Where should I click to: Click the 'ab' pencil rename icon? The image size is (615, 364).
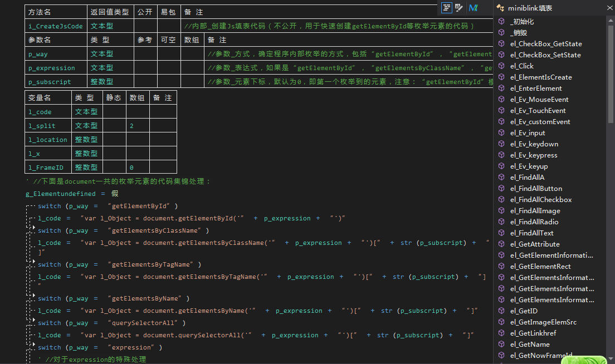coord(459,7)
